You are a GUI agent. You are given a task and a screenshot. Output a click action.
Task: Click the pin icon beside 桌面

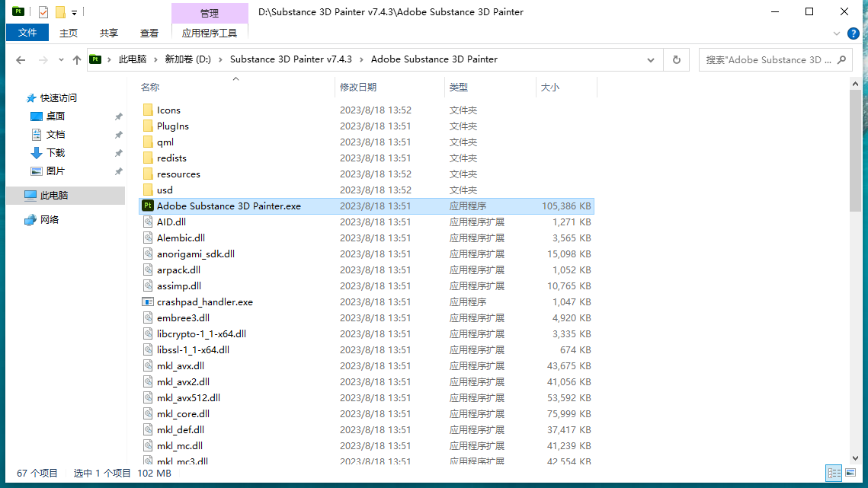pos(118,116)
